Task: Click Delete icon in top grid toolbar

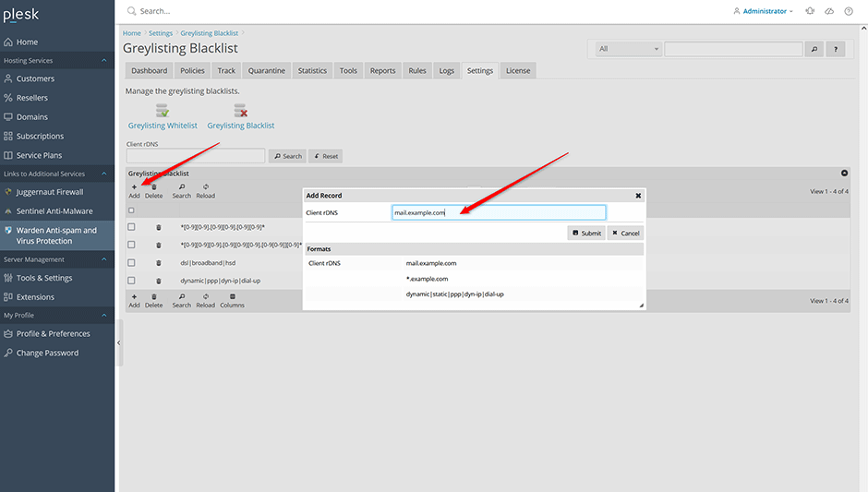Action: 154,187
